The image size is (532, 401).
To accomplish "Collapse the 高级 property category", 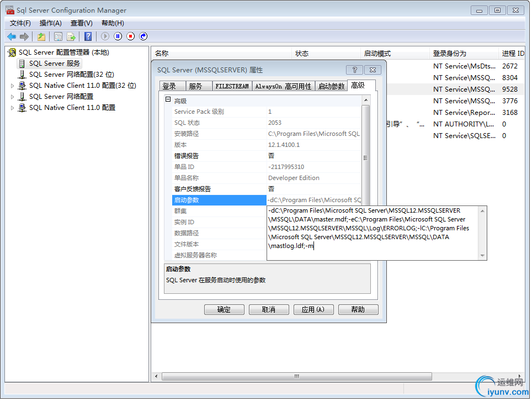I will (168, 99).
